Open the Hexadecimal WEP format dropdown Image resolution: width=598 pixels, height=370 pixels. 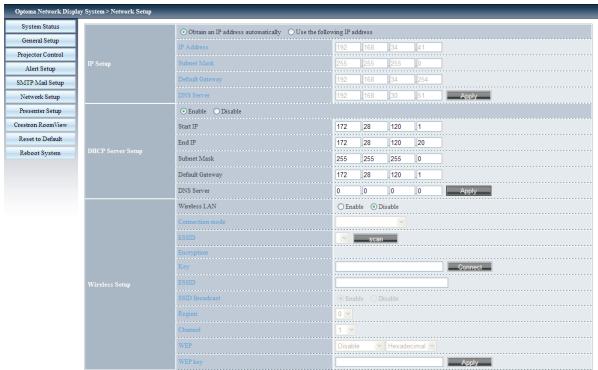coord(411,346)
